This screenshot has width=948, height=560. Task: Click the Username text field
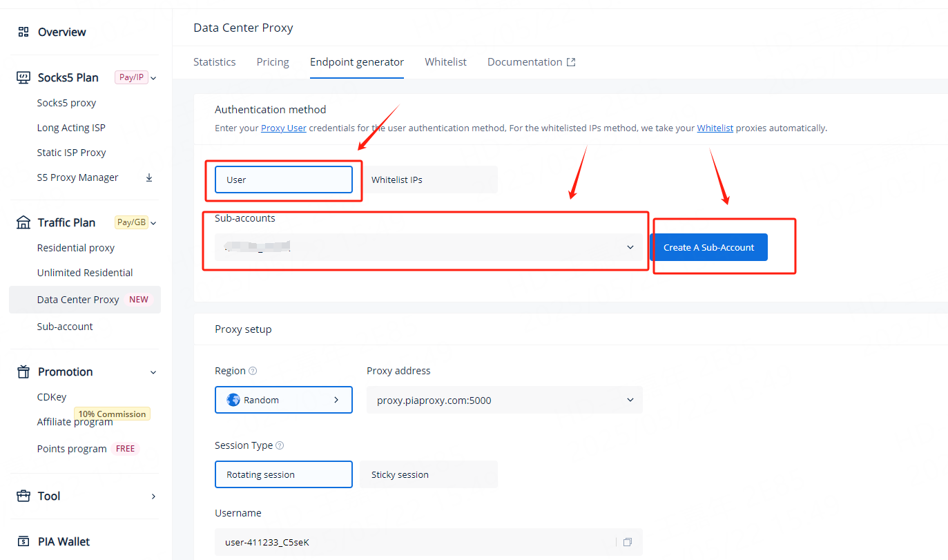pyautogui.click(x=414, y=542)
